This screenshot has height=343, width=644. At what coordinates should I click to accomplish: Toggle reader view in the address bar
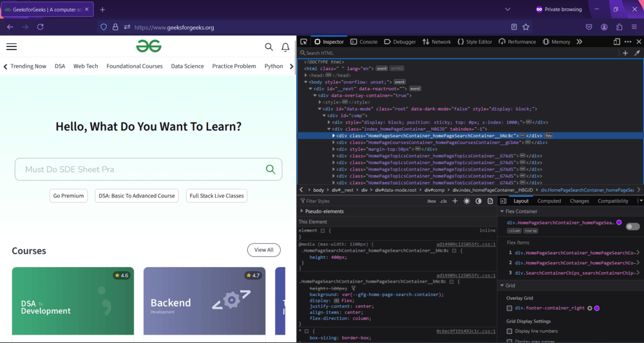tap(514, 27)
